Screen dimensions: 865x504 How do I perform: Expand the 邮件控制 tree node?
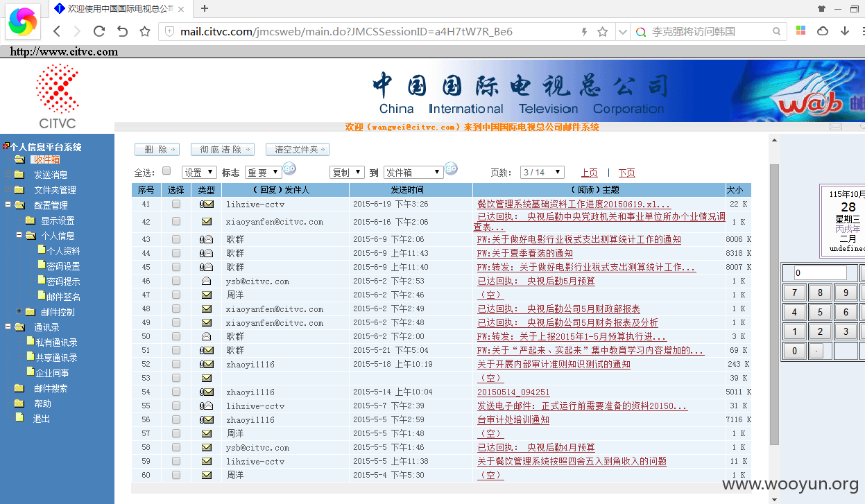coord(19,312)
